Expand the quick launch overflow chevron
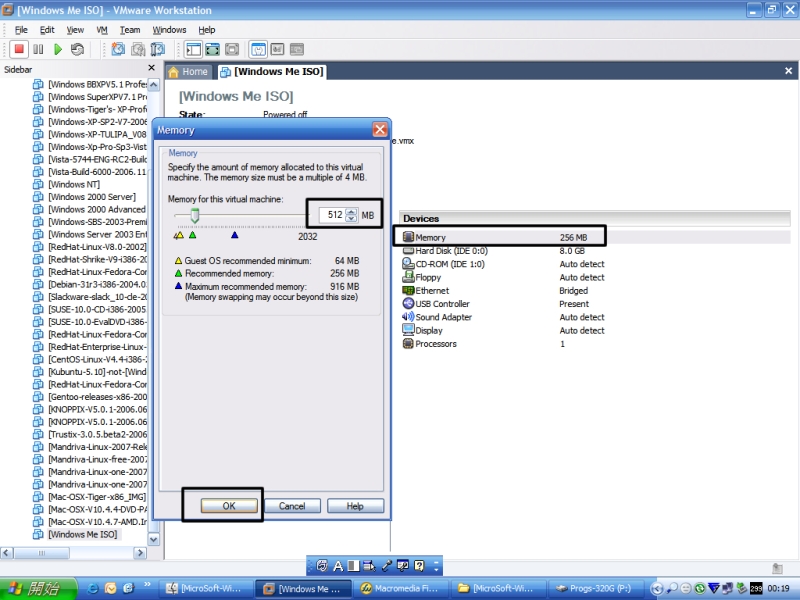Viewport: 800px width, 600px height. pos(147,585)
